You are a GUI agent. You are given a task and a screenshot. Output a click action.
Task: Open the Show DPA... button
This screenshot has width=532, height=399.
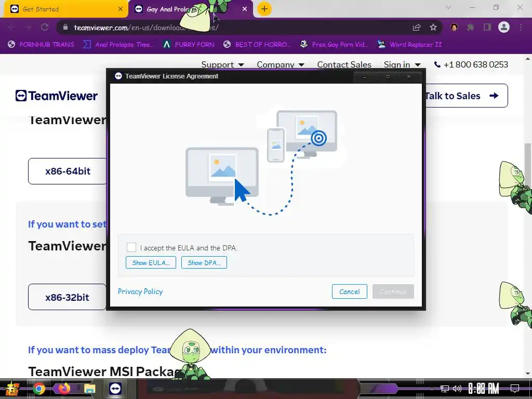point(204,262)
